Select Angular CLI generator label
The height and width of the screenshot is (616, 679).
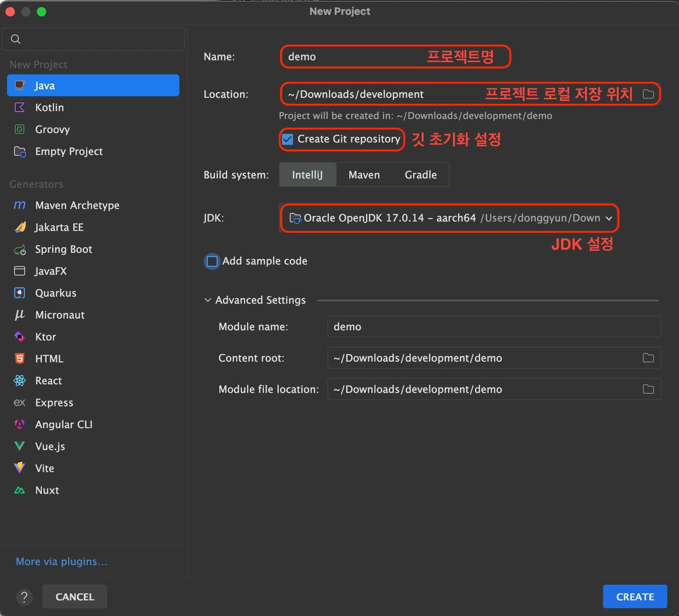pos(64,424)
